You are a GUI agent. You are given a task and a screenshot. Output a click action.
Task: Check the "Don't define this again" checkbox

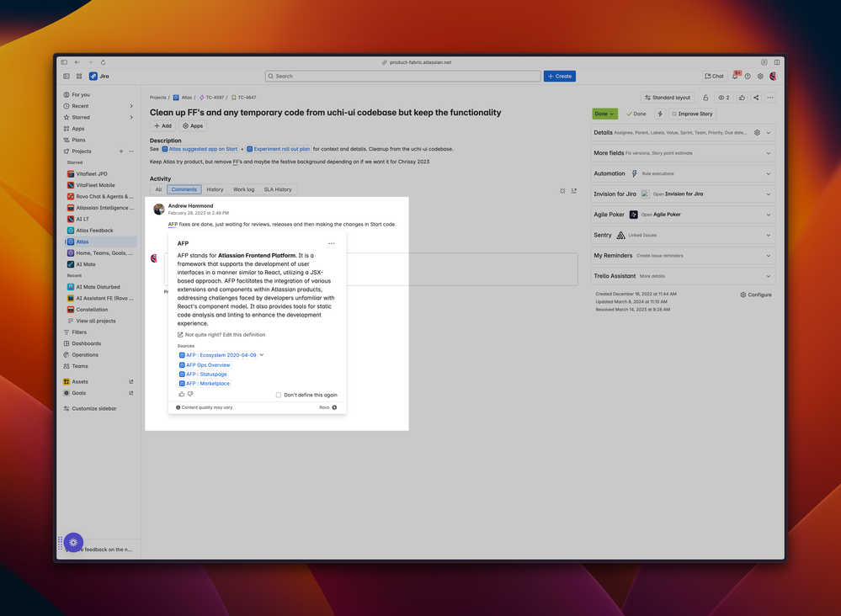pyautogui.click(x=279, y=395)
